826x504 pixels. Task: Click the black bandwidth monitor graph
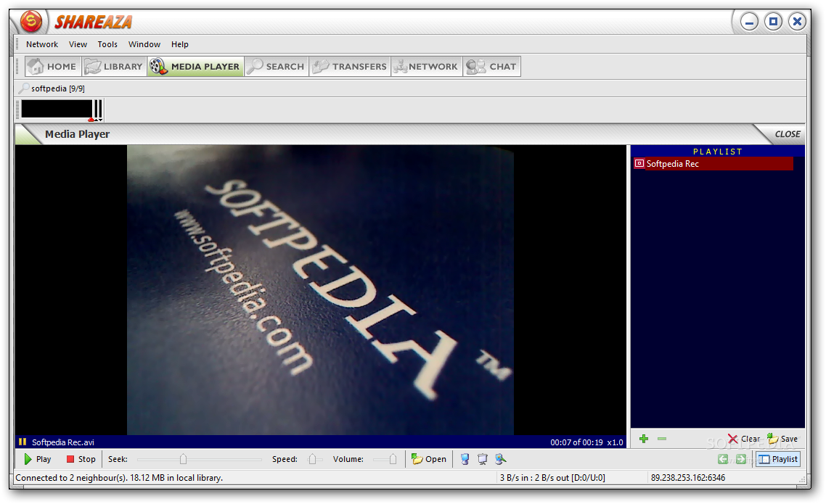tap(57, 110)
